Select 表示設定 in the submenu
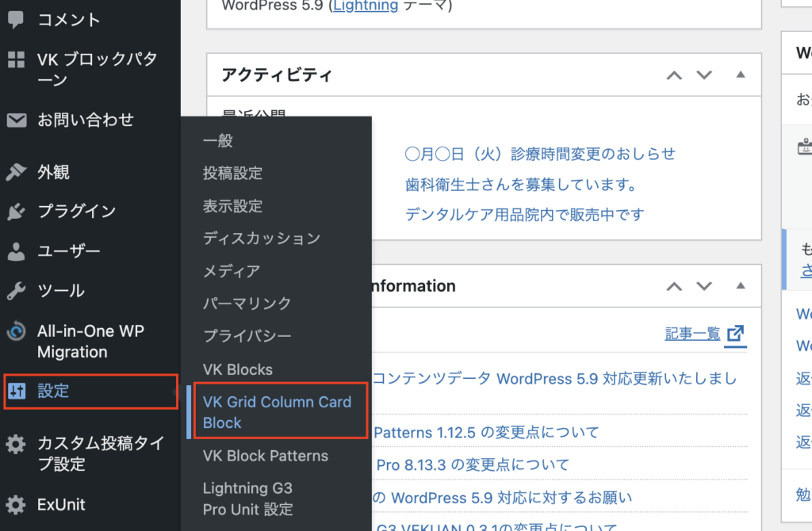 pyautogui.click(x=232, y=206)
